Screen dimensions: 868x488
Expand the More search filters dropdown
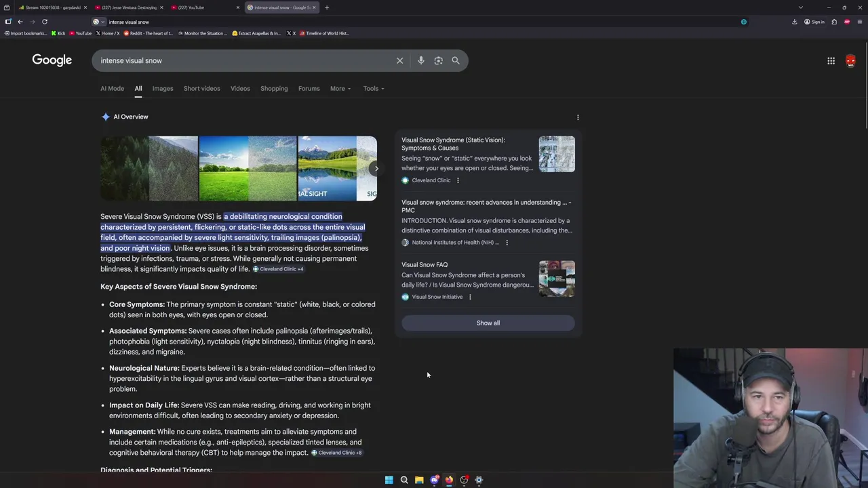[340, 89]
